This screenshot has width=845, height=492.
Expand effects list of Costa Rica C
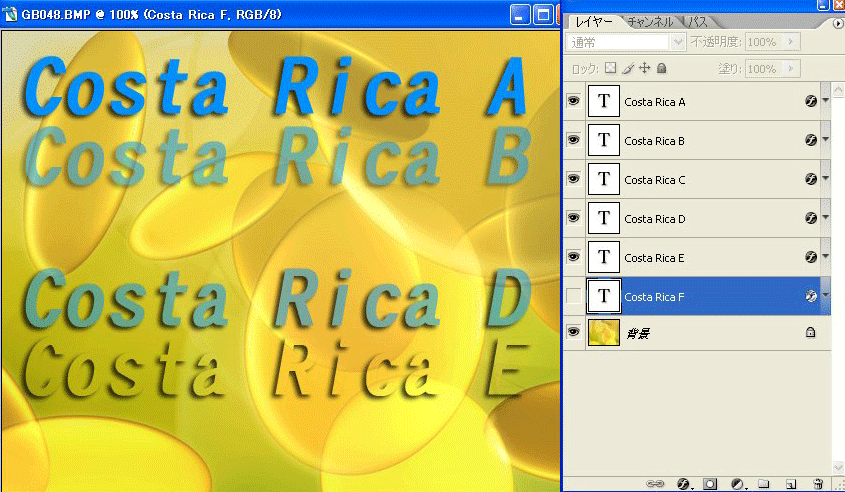coord(826,179)
